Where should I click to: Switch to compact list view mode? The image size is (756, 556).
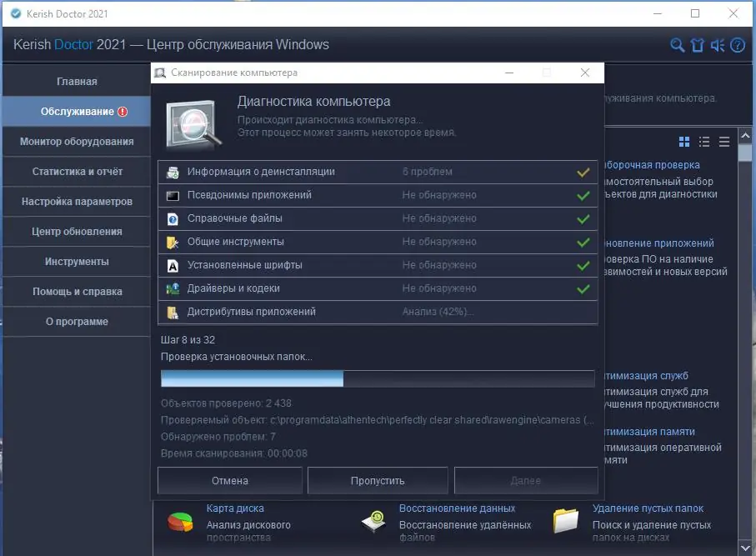tap(723, 142)
